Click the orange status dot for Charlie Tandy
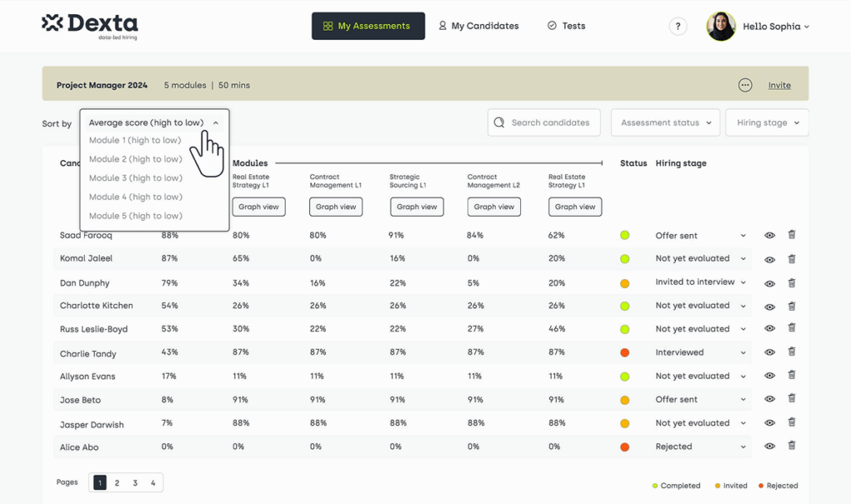 point(625,353)
